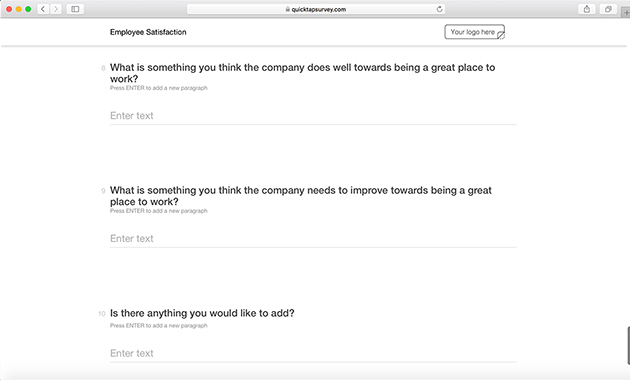Focus the text field for question 8
630x380 pixels.
(313, 116)
